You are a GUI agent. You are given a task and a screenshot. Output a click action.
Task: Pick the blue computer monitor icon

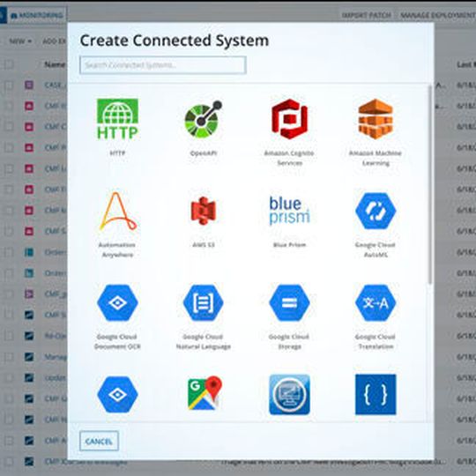pyautogui.click(x=289, y=394)
